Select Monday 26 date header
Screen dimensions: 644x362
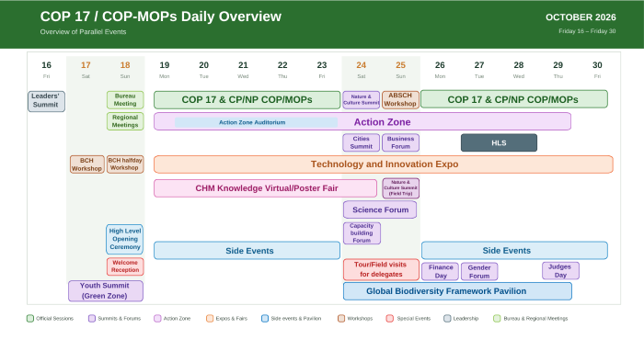click(x=440, y=69)
